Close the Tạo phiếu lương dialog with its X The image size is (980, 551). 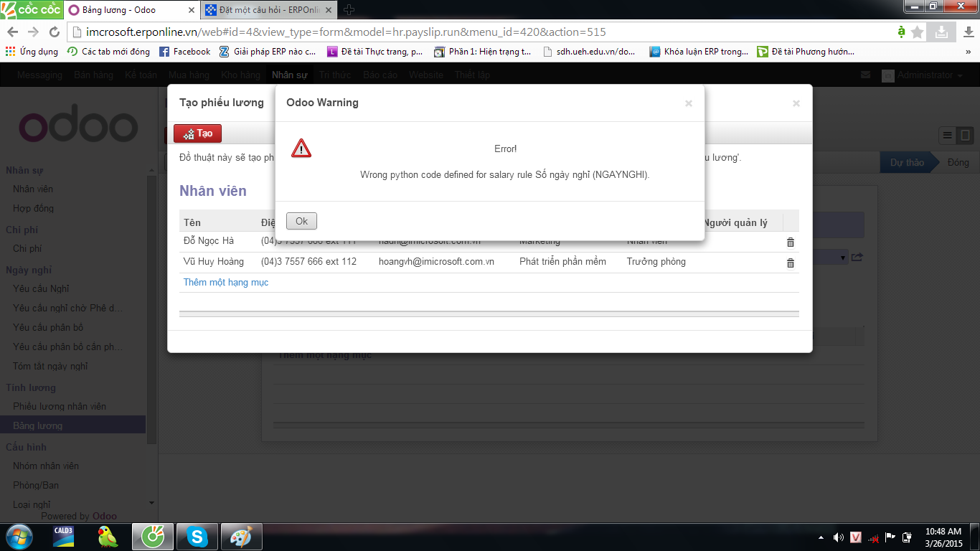pos(796,103)
